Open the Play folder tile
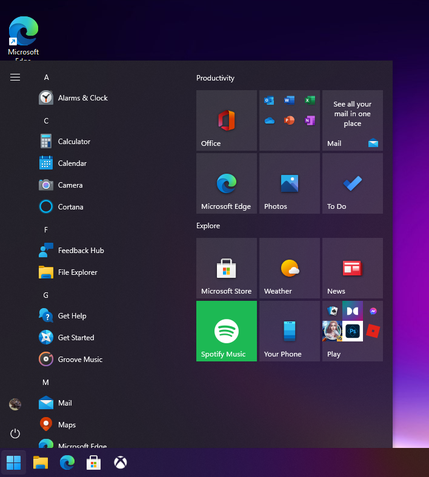The image size is (429, 477). (352, 331)
